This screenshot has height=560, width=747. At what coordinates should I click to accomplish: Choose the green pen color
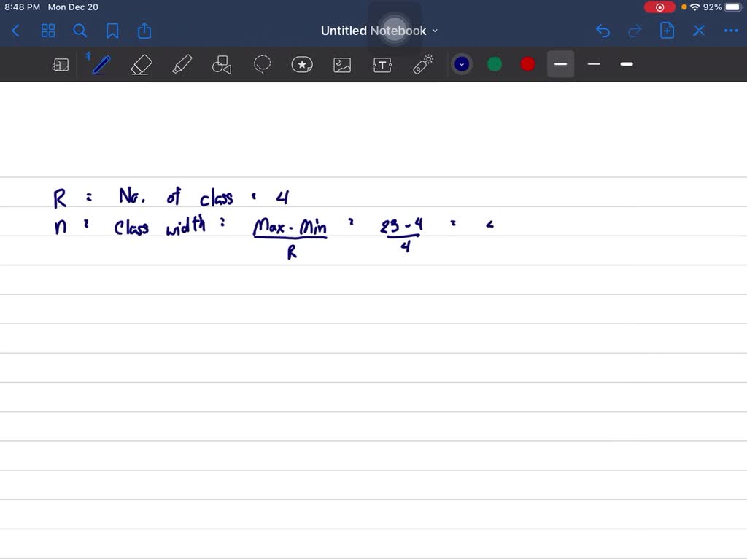[x=495, y=64]
